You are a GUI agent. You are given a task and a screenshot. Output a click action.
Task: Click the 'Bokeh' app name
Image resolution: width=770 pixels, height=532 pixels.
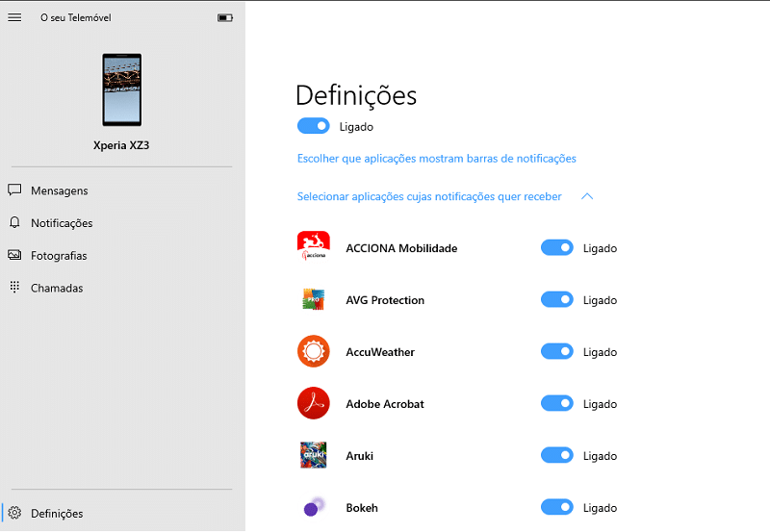[362, 508]
